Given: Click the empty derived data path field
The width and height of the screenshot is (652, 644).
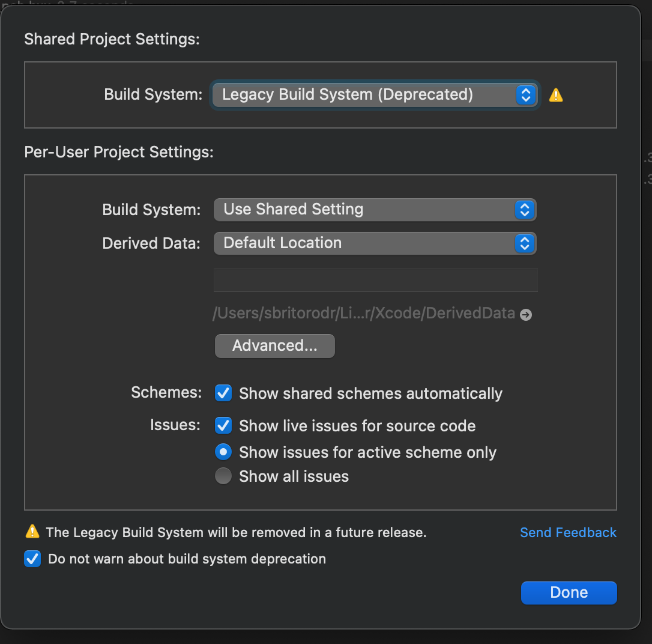Looking at the screenshot, I should coord(375,279).
